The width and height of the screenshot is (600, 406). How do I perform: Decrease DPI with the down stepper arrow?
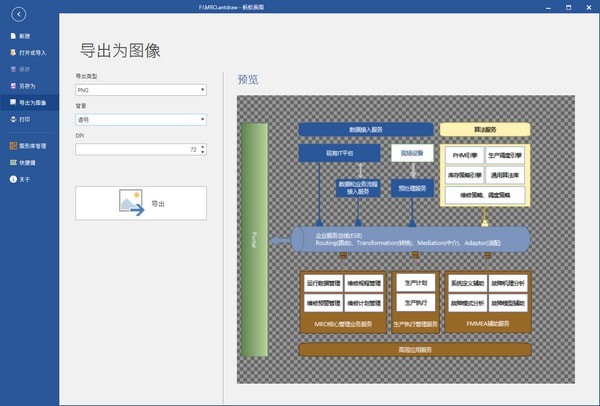click(203, 152)
